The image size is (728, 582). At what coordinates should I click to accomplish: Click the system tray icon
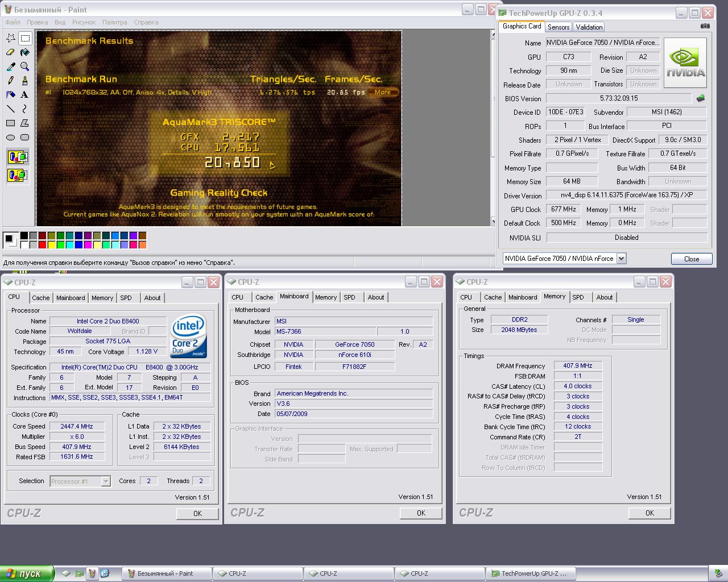718,573
